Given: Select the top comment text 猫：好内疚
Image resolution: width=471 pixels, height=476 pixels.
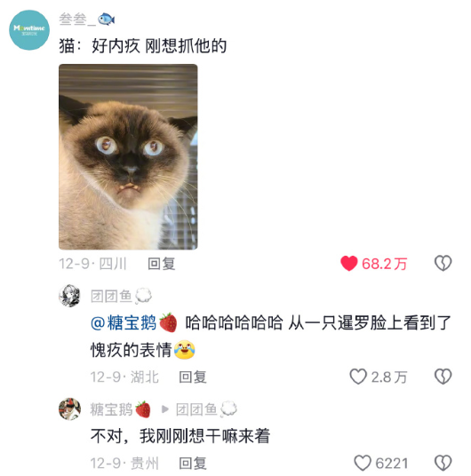Looking at the screenshot, I should (x=99, y=46).
